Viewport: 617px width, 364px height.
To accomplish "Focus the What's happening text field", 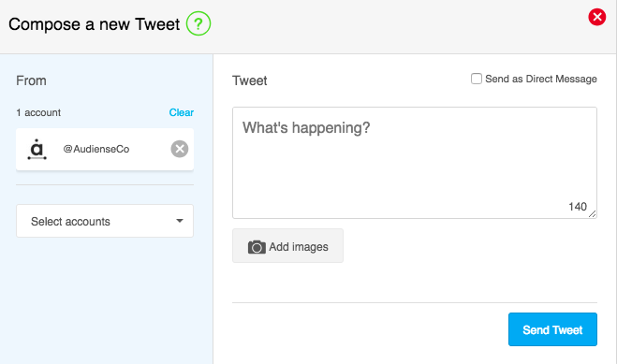I will point(415,163).
